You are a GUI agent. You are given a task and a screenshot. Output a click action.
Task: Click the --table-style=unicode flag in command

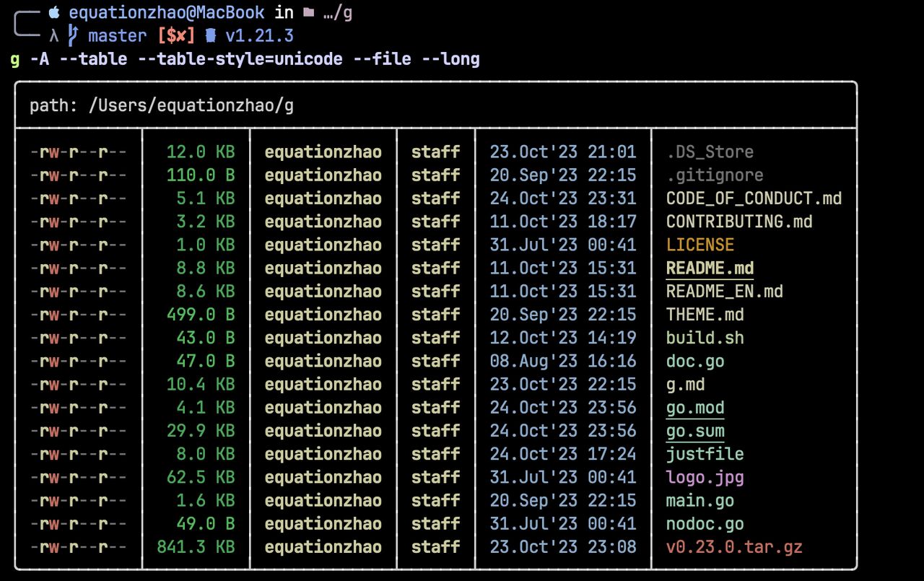click(240, 59)
